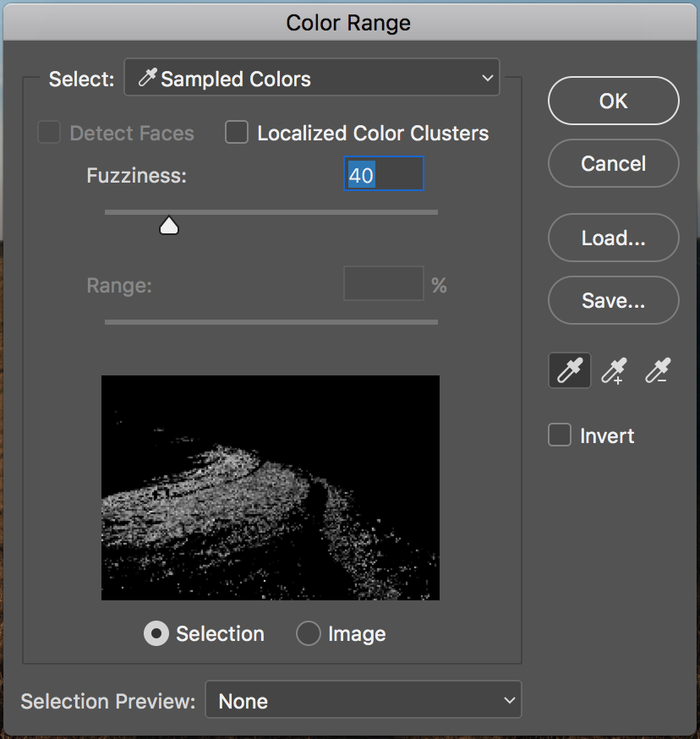This screenshot has width=700, height=739.
Task: Click the Cancel button
Action: click(x=613, y=163)
